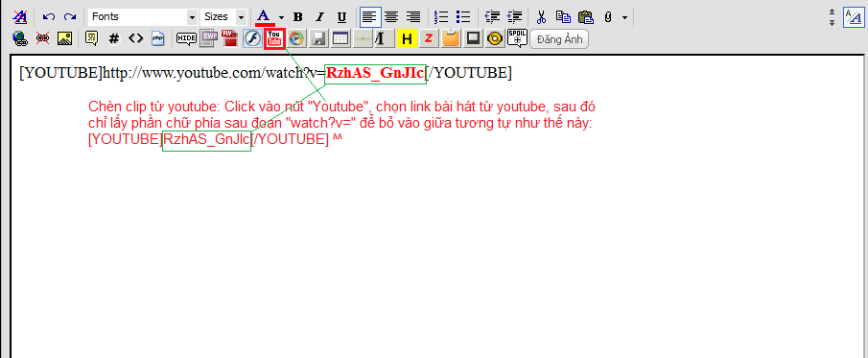Image resolution: width=868 pixels, height=358 pixels.
Task: Shrink editor height with up arrows
Action: (832, 12)
